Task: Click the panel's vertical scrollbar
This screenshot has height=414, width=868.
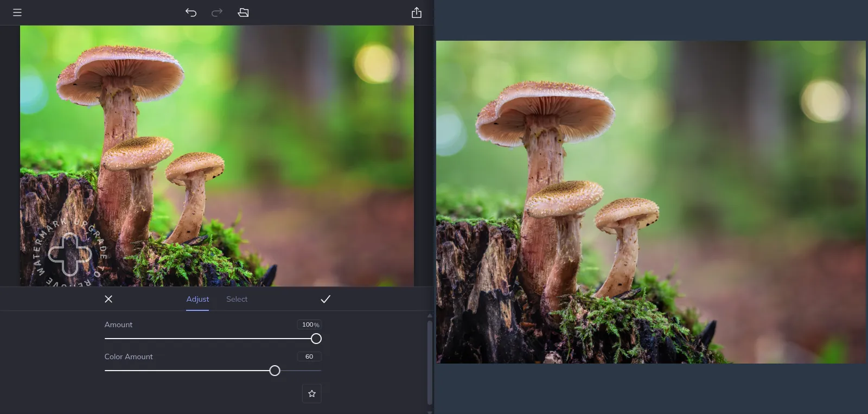Action: click(430, 362)
